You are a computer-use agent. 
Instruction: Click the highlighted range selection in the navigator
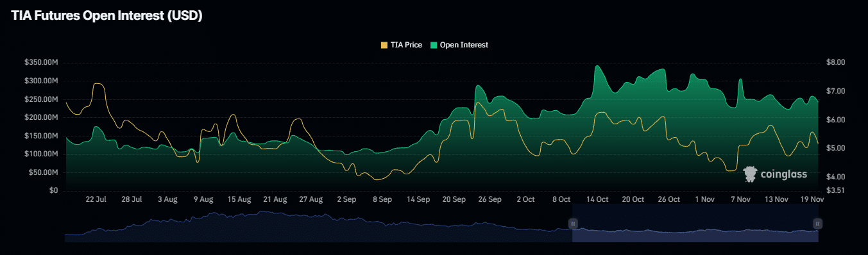pos(695,224)
